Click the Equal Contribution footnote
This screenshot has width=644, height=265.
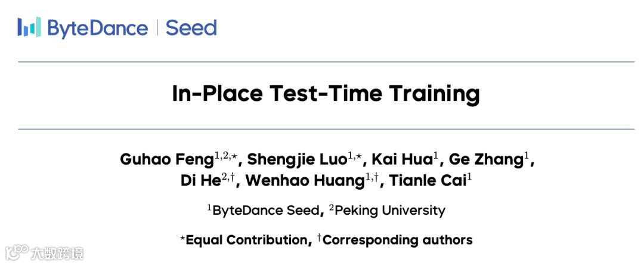point(246,240)
